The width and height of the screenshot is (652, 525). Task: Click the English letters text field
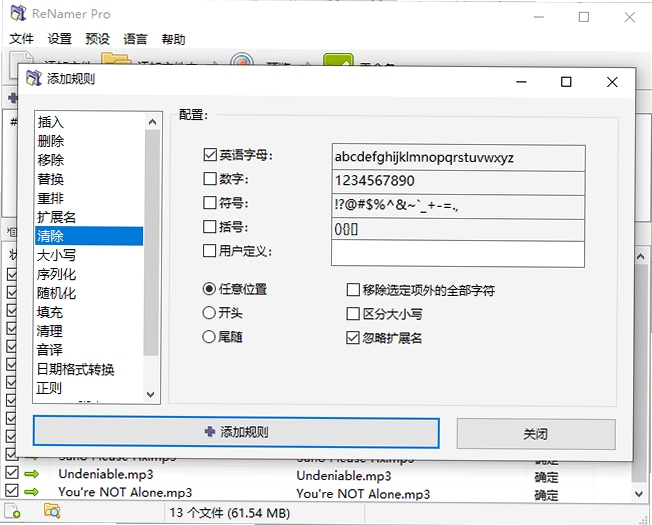[x=458, y=158]
